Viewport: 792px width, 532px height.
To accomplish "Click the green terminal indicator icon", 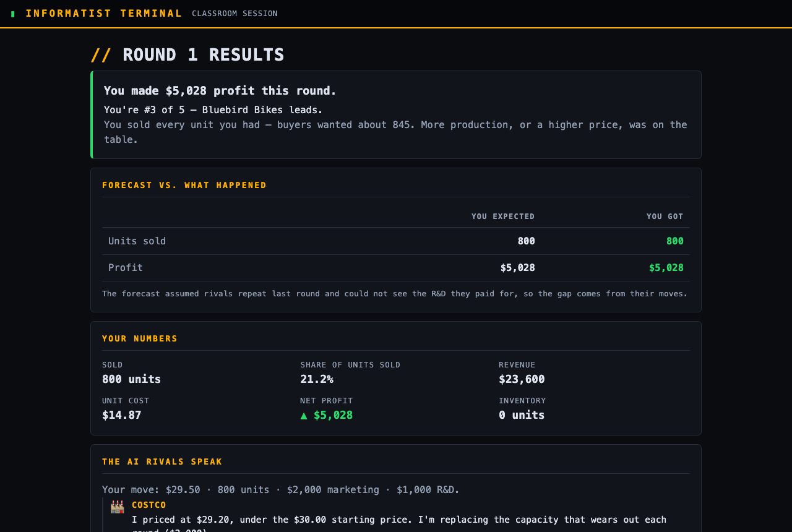I will 13,14.
